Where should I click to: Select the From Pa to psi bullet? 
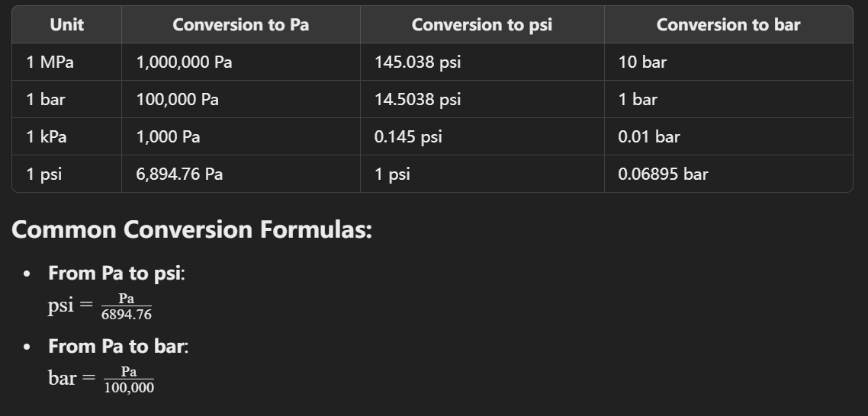116,273
